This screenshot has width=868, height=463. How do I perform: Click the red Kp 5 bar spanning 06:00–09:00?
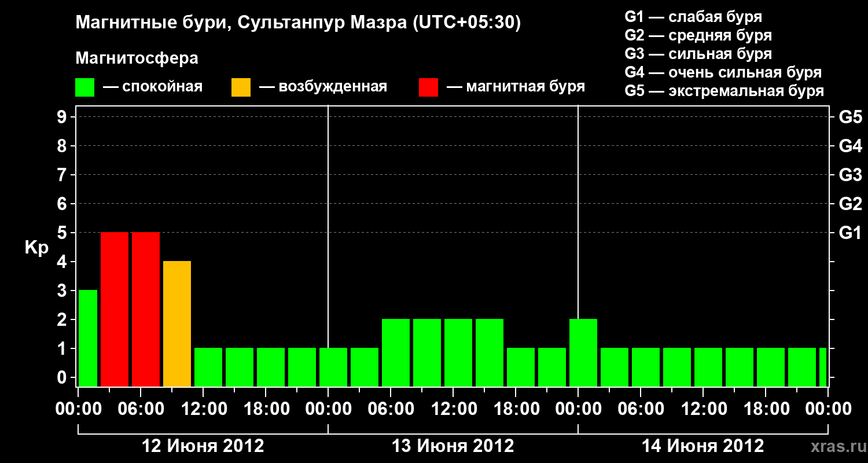(146, 309)
